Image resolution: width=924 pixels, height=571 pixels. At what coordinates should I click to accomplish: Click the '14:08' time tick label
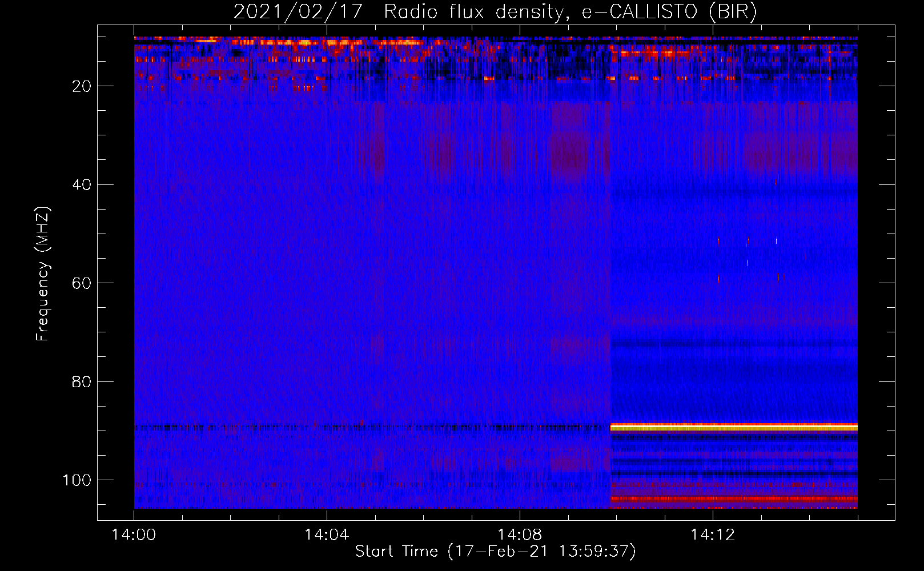pyautogui.click(x=520, y=535)
